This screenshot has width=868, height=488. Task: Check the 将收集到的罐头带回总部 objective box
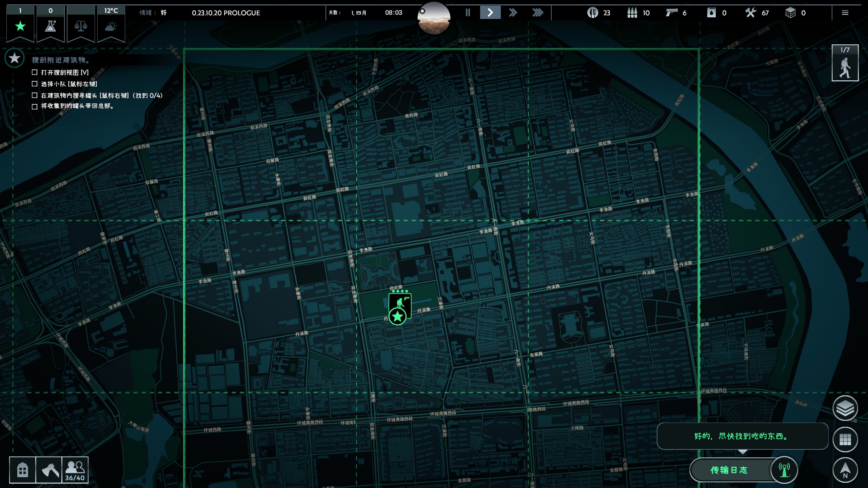tap(35, 106)
